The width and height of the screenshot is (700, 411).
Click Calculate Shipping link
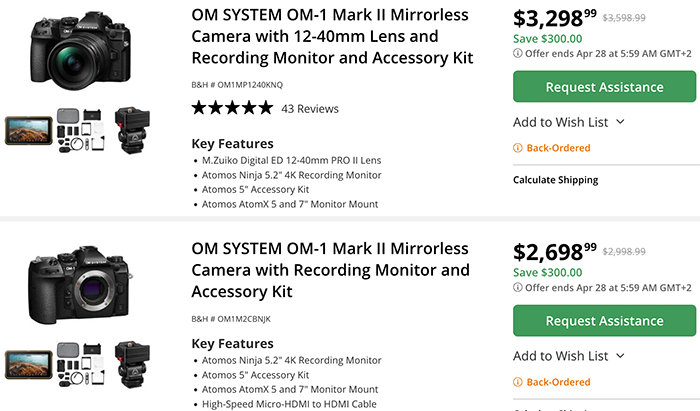[x=555, y=180]
